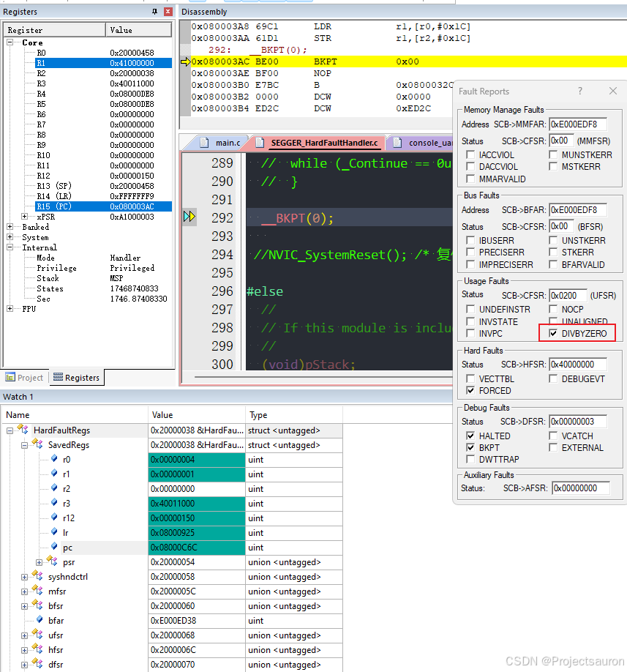The height and width of the screenshot is (672, 627).
Task: Toggle the DIVBYZERO checkbox
Action: pyautogui.click(x=554, y=334)
